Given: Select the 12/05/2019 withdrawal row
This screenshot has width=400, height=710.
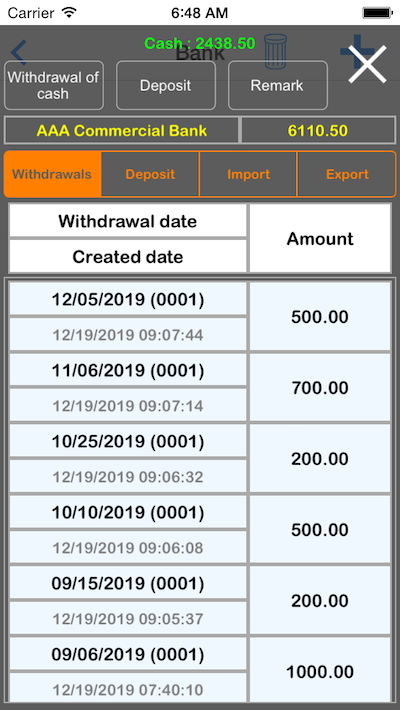Looking at the screenshot, I should pos(200,316).
